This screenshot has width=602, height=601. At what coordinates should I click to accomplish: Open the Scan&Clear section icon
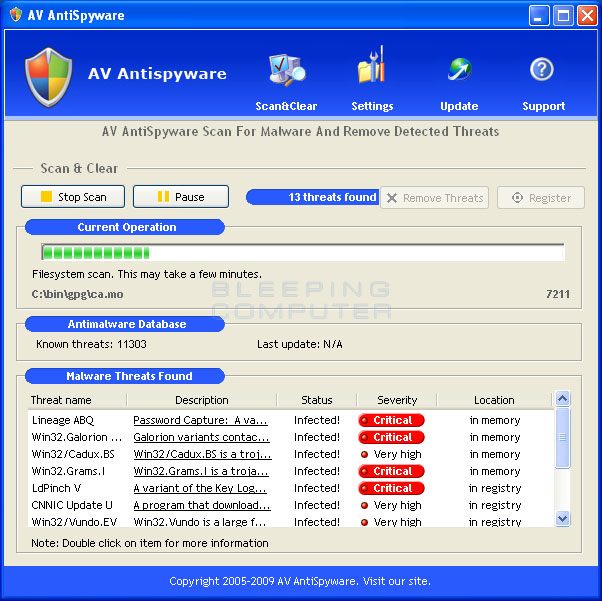tap(287, 70)
